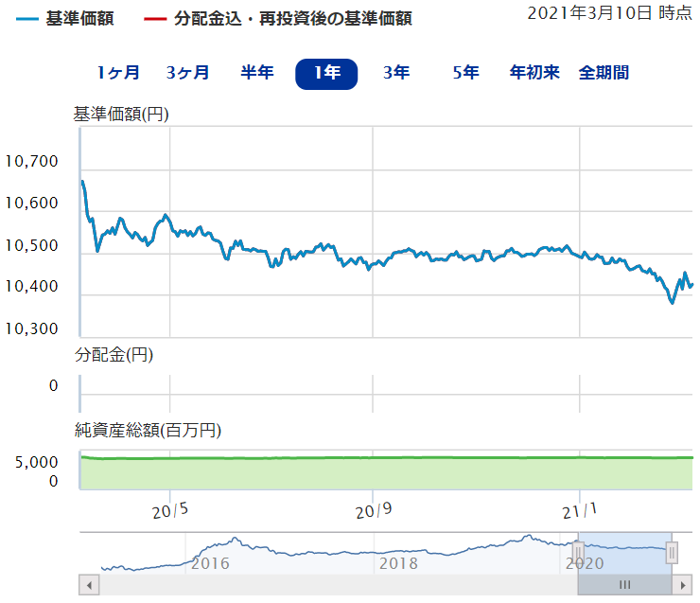Image resolution: width=700 pixels, height=603 pixels.
Task: Click the scrollbar track left of the thumb
Action: pyautogui.click(x=331, y=585)
